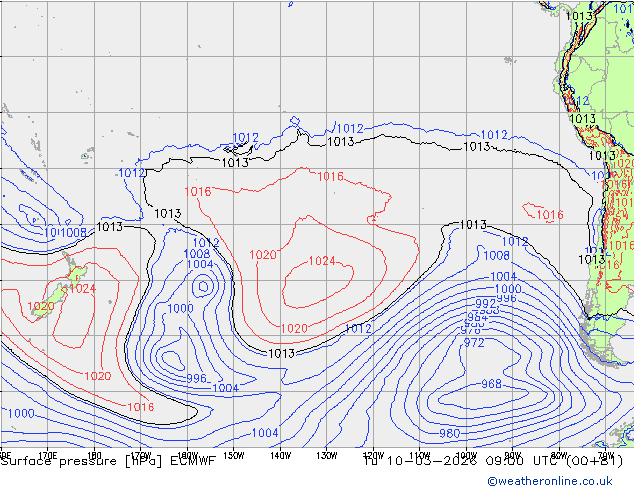Click the 968 isobar label
Screen dimensions: 634x490
[x=491, y=384]
